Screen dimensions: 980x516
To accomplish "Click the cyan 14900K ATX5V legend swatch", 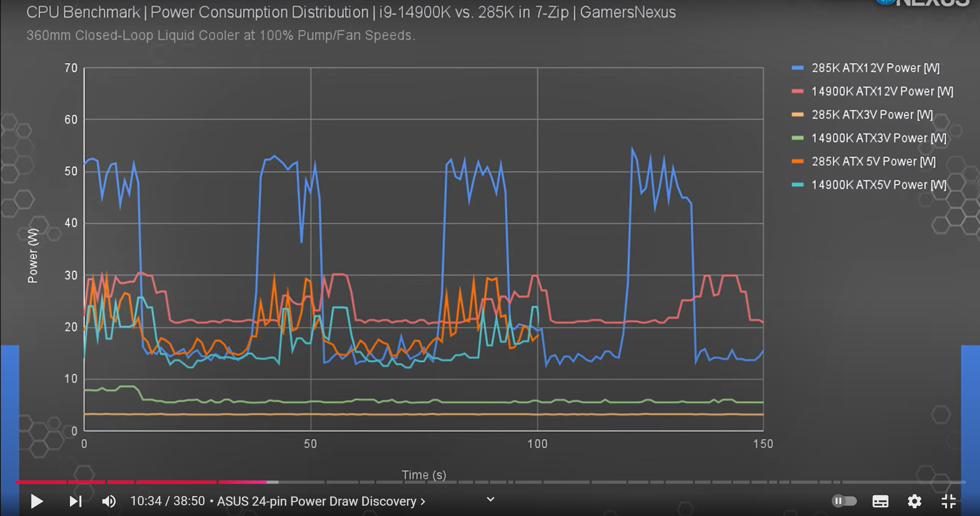I will point(797,185).
